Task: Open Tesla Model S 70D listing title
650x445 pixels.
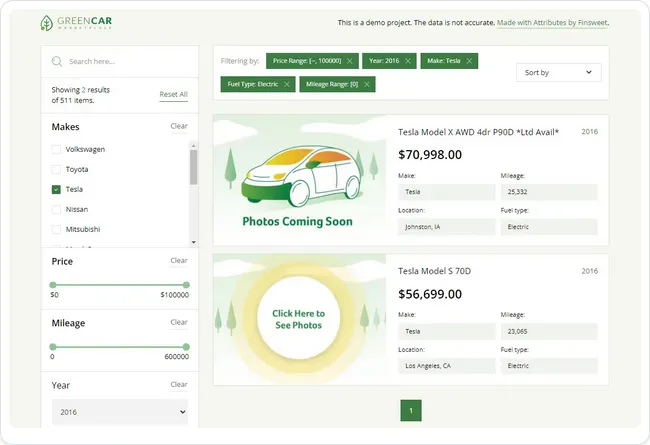Action: click(x=434, y=271)
